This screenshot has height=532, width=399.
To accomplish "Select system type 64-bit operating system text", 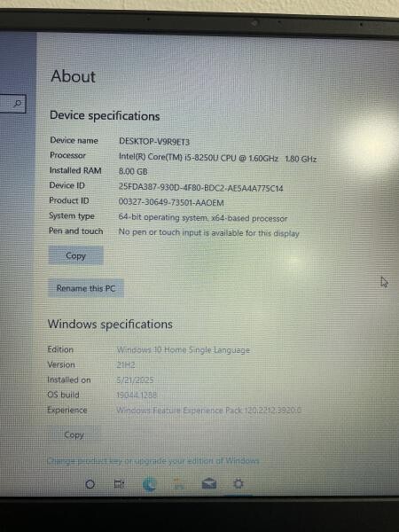I will [x=202, y=218].
